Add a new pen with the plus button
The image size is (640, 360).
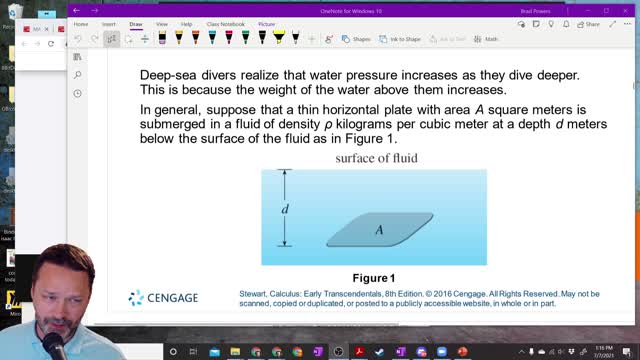coord(312,39)
